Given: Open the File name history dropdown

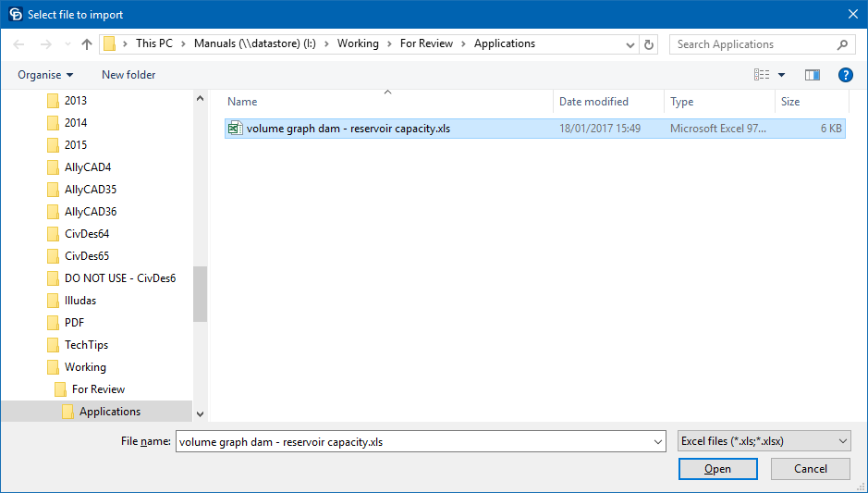Looking at the screenshot, I should [657, 442].
